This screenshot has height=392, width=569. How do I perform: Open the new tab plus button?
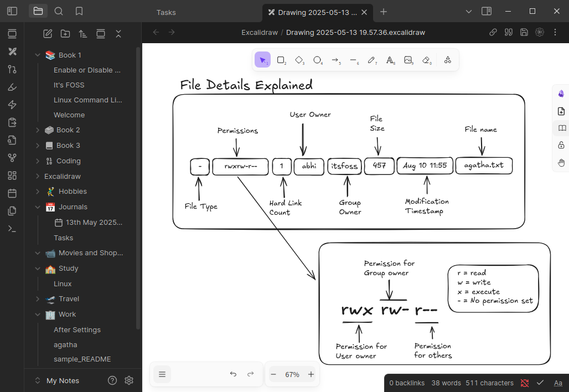click(384, 12)
